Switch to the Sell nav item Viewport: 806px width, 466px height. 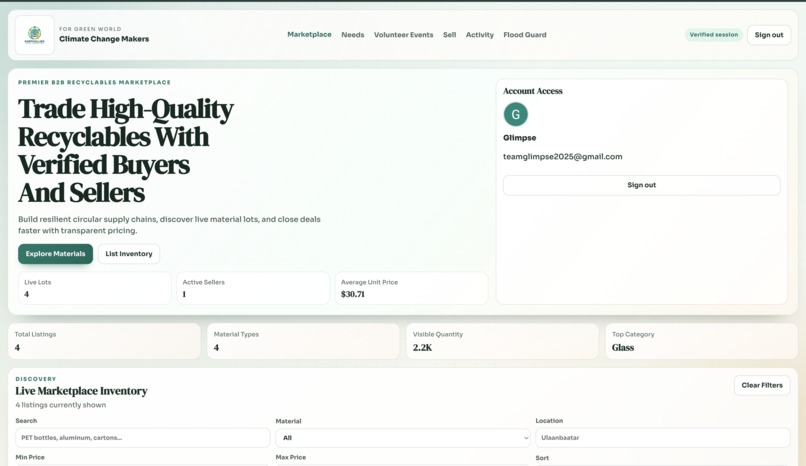tap(449, 35)
